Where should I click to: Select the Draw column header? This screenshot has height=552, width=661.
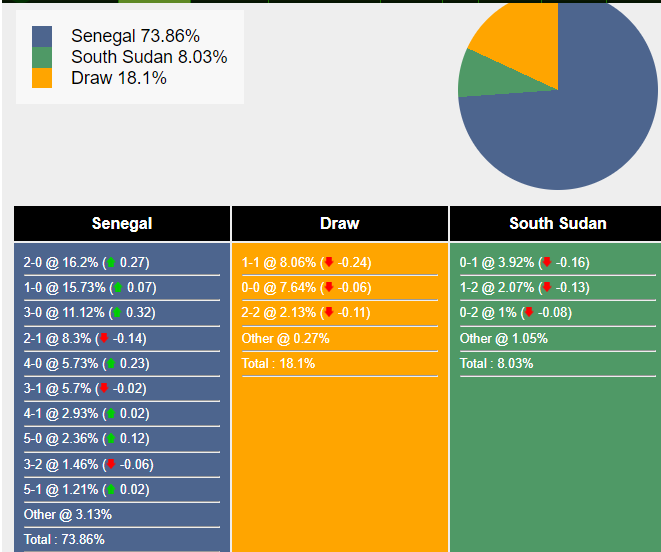pos(340,224)
